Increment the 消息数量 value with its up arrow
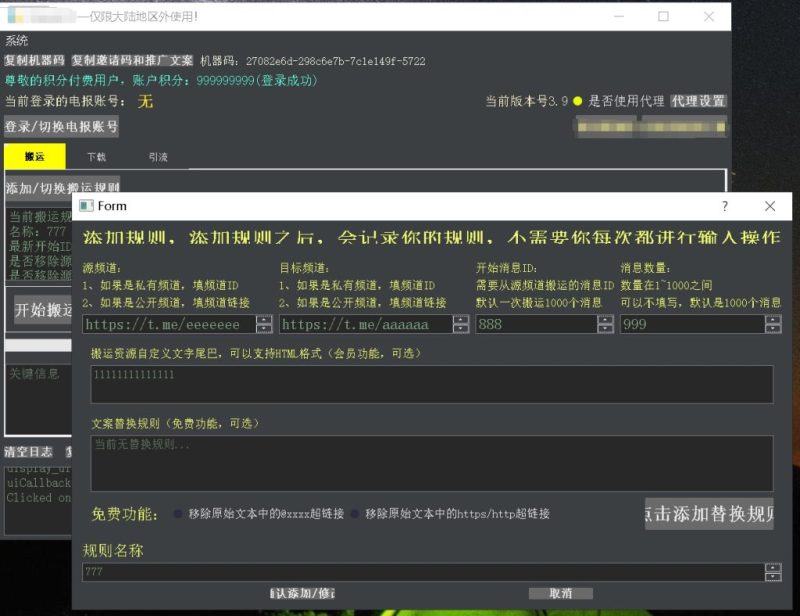 click(771, 318)
